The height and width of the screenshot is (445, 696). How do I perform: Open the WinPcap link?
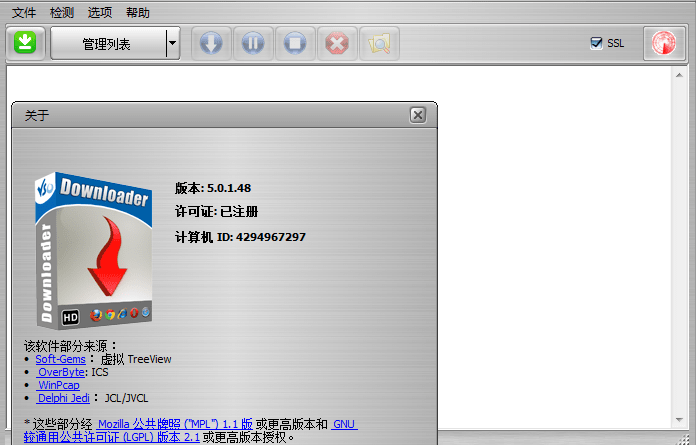click(x=59, y=385)
